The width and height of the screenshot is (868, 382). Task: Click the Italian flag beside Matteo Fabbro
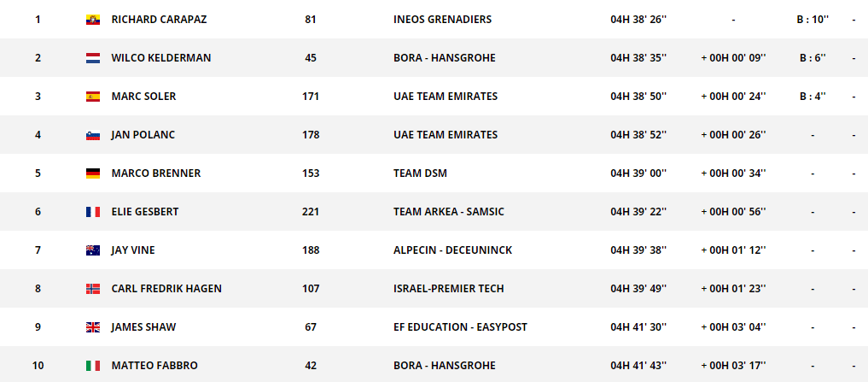93,366
